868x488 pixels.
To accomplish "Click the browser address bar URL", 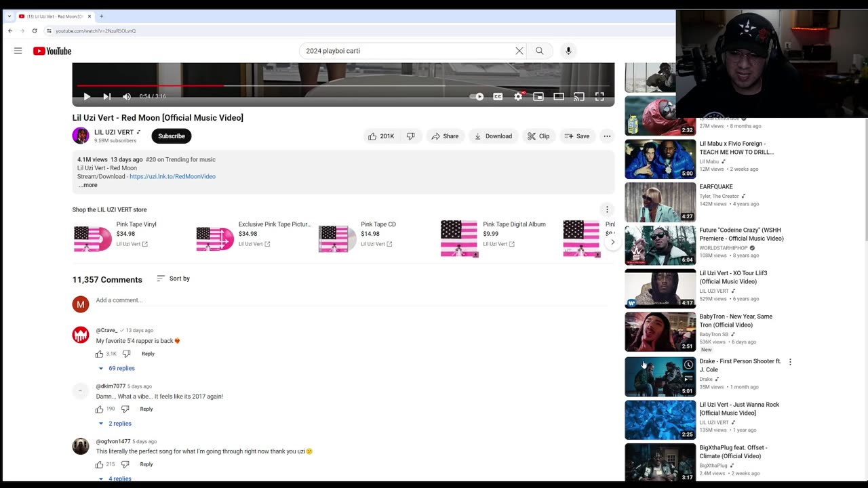I will coord(96,30).
